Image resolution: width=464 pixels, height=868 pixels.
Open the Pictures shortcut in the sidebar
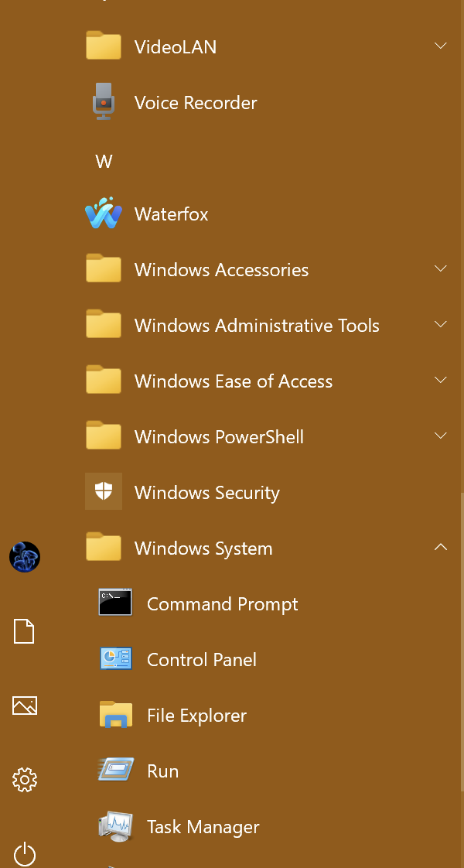(24, 706)
